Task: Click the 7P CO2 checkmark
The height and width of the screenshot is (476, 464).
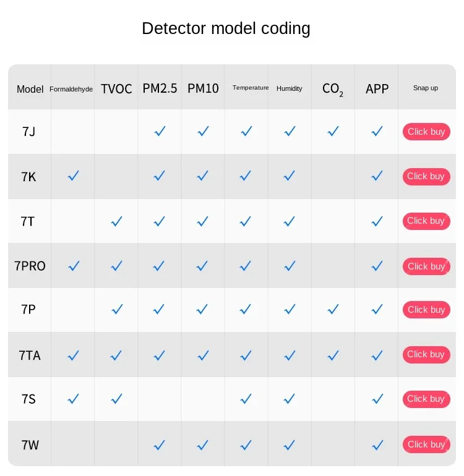Action: (333, 309)
